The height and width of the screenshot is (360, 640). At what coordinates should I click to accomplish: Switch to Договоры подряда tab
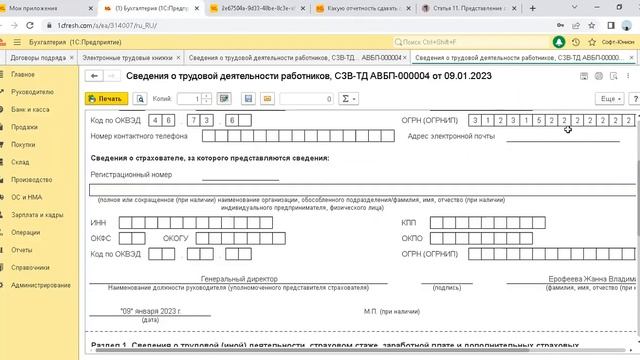click(38, 58)
